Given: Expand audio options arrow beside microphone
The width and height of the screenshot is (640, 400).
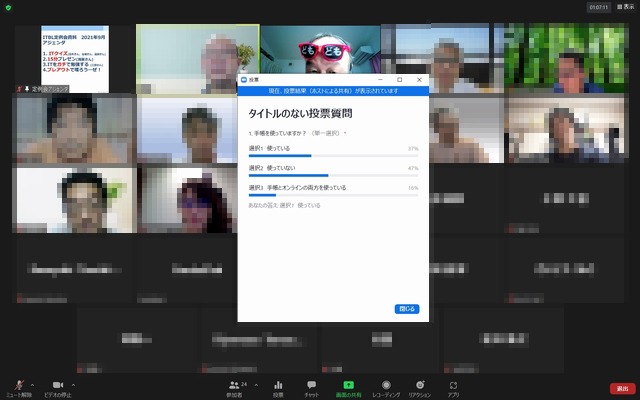Looking at the screenshot, I should point(32,384).
